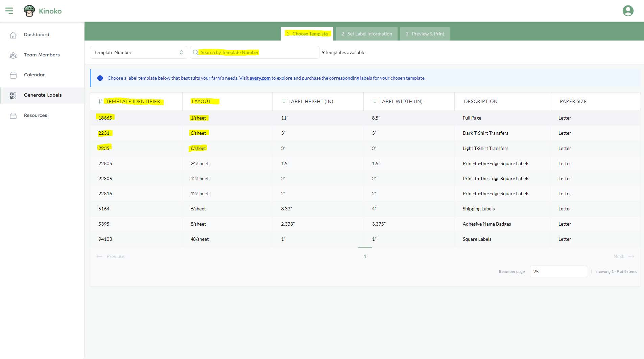Click the Resources box icon

pos(13,116)
